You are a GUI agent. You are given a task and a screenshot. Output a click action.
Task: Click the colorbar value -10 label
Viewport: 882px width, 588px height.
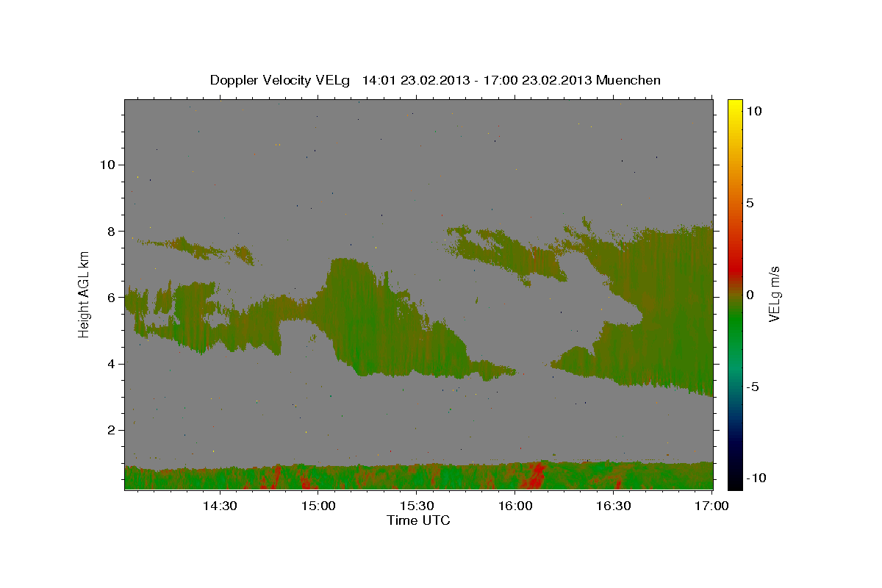coord(755,478)
